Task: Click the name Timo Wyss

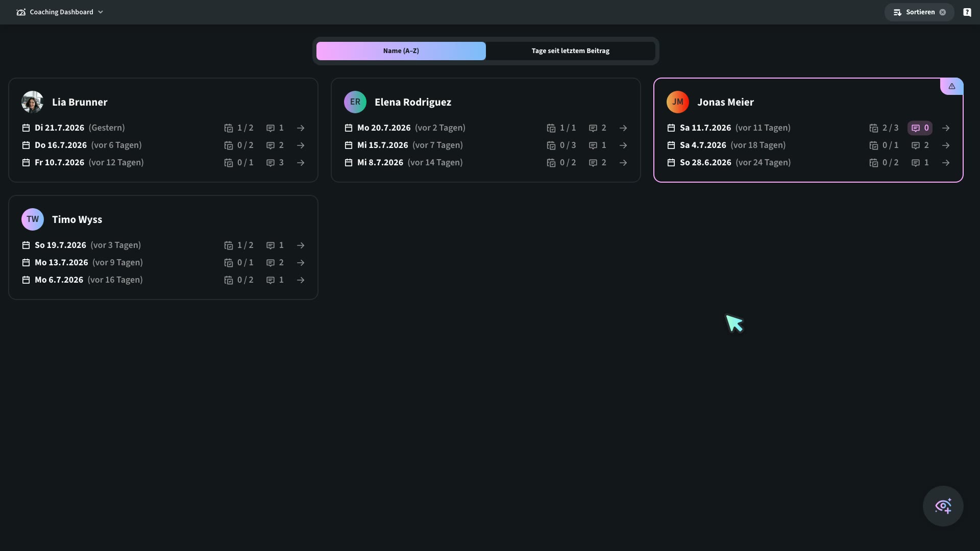Action: pos(77,219)
